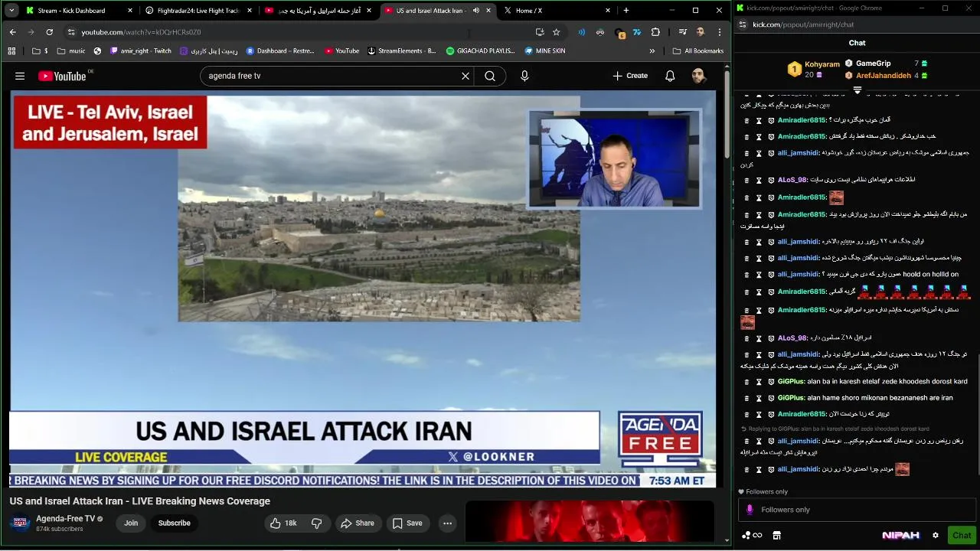Close the Stream - Kick Dashboard tab
980x551 pixels.
click(130, 11)
